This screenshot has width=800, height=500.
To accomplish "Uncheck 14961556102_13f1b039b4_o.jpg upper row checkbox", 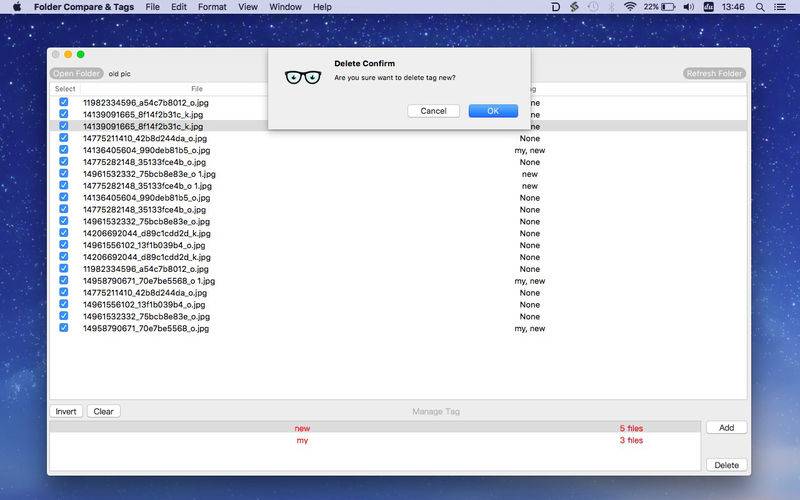I will pos(64,244).
